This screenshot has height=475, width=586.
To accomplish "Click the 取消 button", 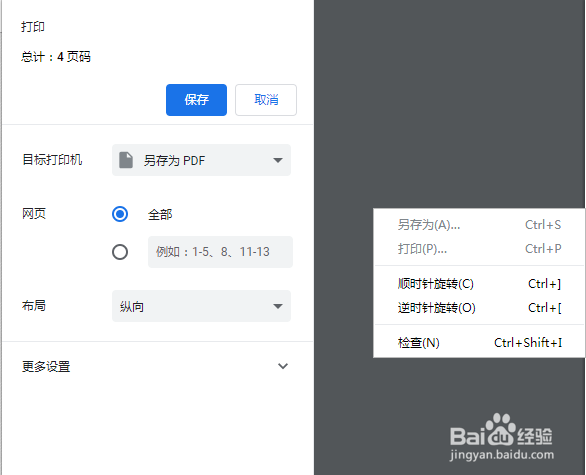I will 266,100.
